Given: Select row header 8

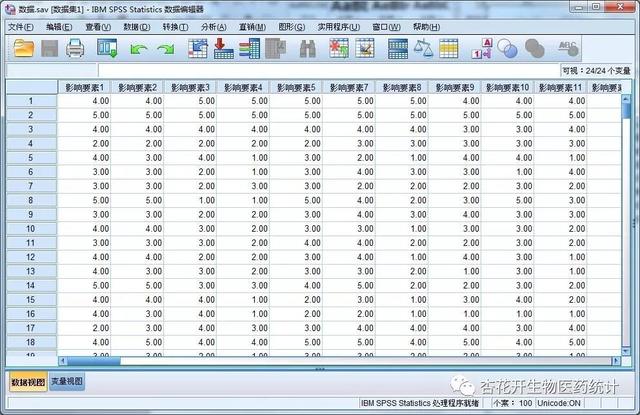Looking at the screenshot, I should coord(31,200).
